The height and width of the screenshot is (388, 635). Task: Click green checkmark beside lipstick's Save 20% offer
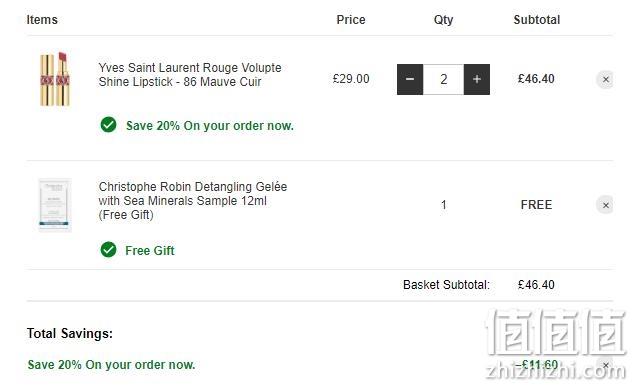[x=109, y=125]
